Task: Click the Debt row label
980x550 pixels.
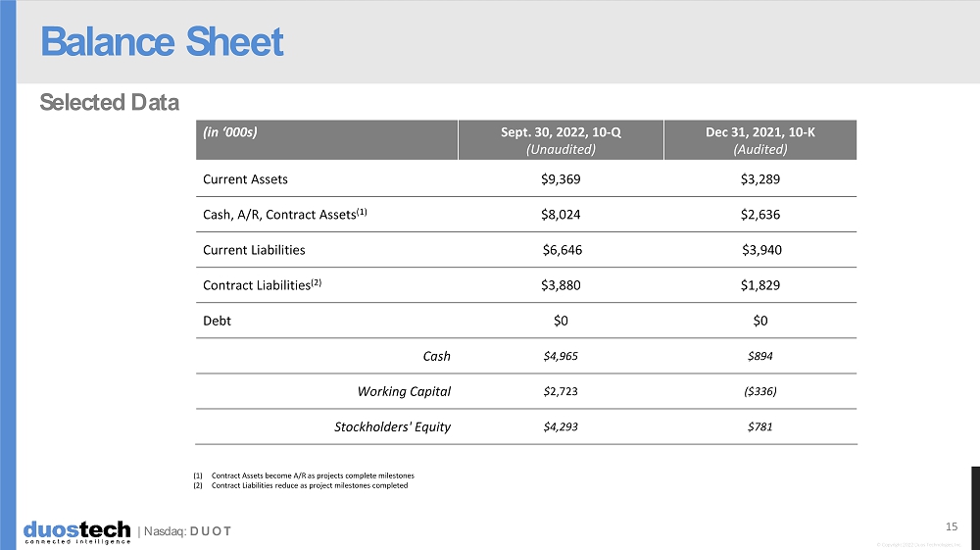Action: [217, 321]
